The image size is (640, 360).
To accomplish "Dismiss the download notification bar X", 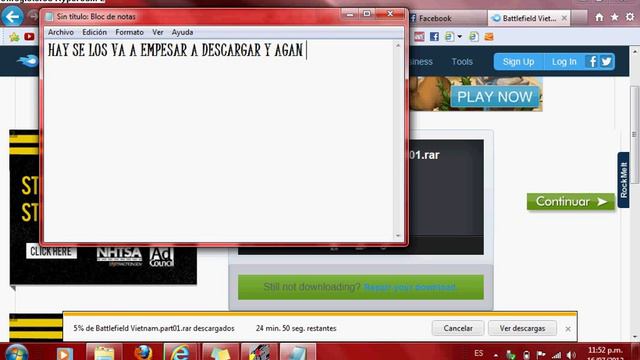I will [568, 329].
